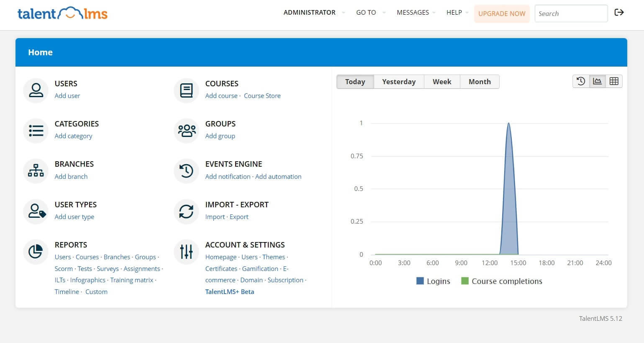Select the Week tab in chart

[x=442, y=82]
